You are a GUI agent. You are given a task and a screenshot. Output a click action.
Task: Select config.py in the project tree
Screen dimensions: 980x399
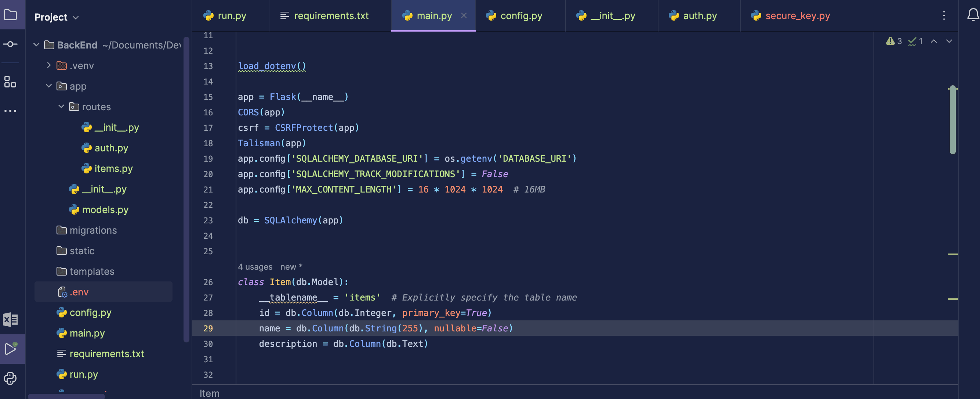pyautogui.click(x=84, y=312)
